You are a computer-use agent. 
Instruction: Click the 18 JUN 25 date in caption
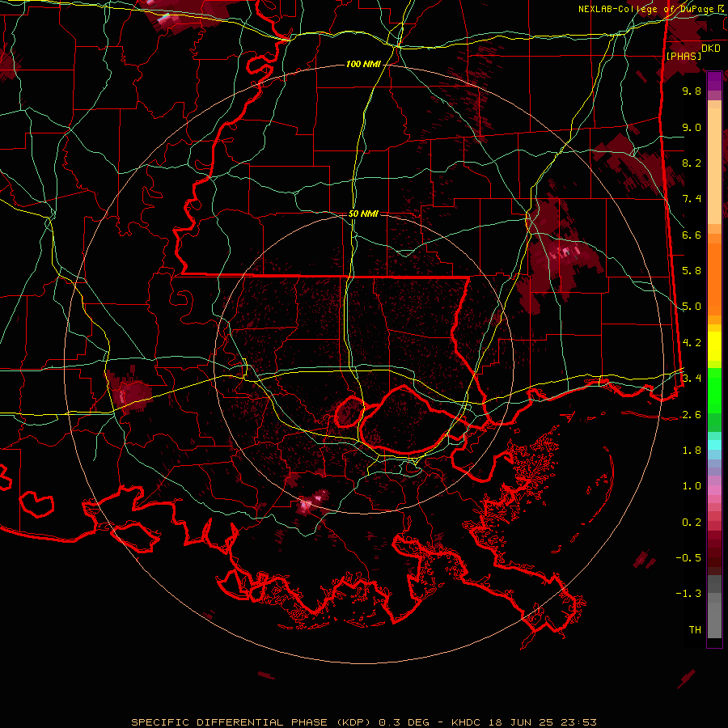tap(523, 722)
